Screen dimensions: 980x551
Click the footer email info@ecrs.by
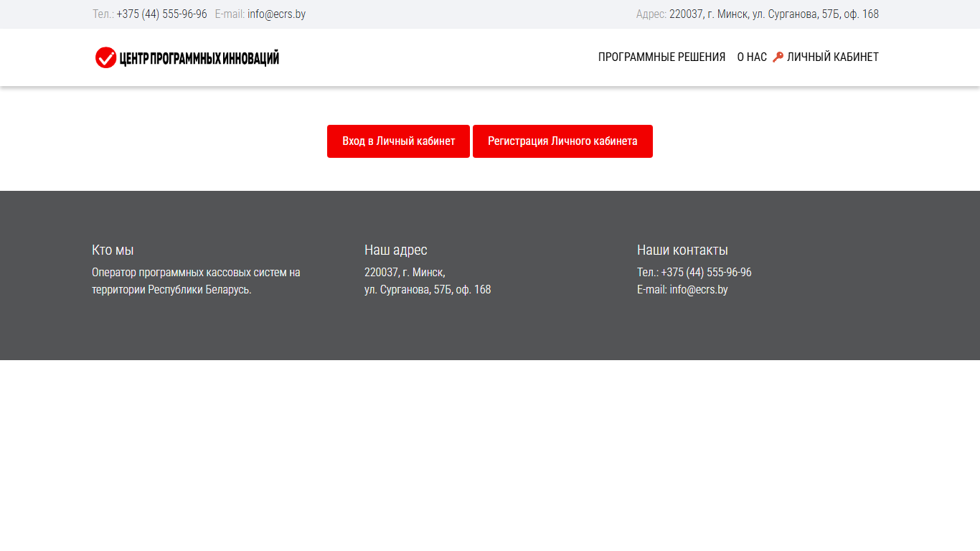pos(698,290)
